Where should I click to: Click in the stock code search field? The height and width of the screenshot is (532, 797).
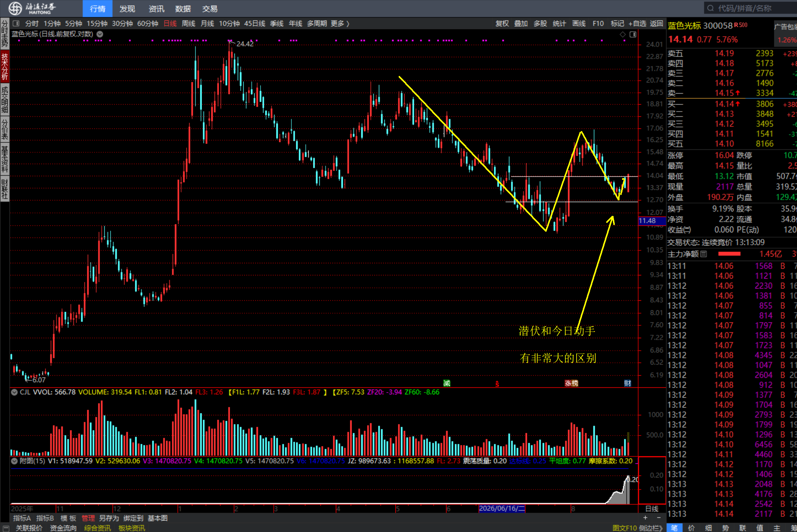point(751,8)
